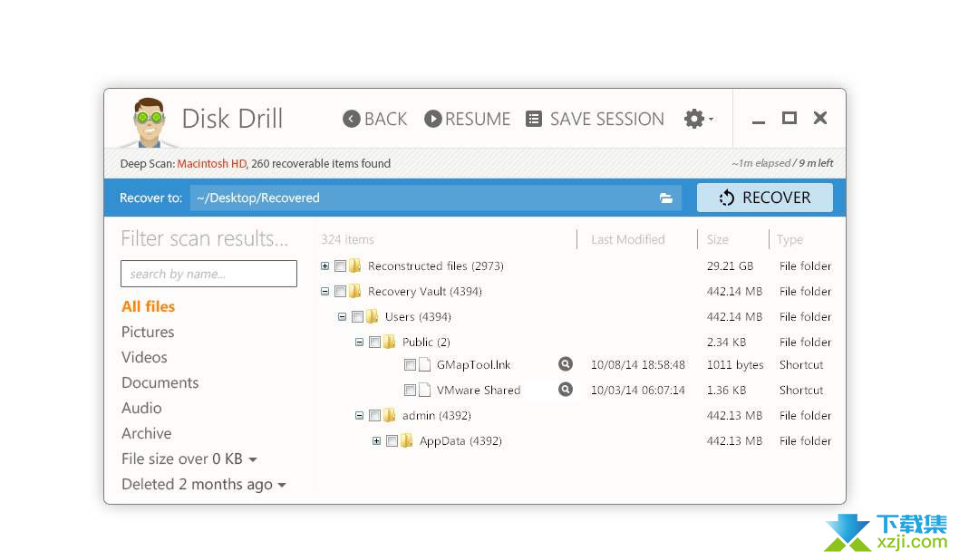Resume the deep scan
Image resolution: width=959 pixels, height=560 pixels.
coord(468,119)
